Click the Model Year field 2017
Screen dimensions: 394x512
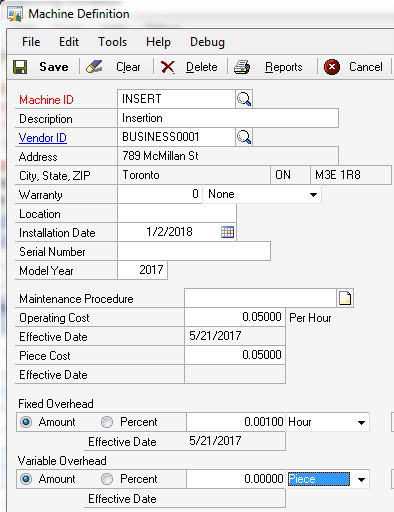(142, 270)
